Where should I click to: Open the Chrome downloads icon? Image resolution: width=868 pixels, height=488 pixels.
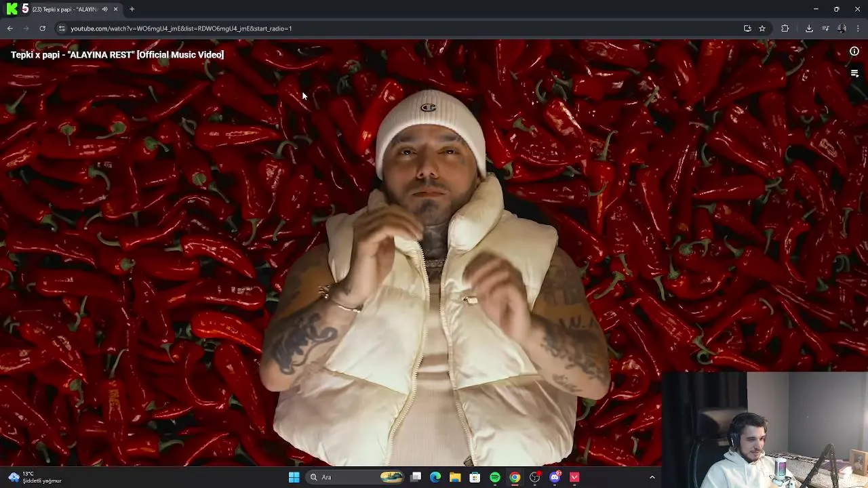coord(809,28)
